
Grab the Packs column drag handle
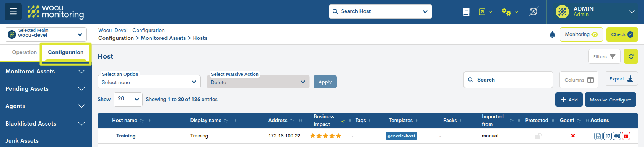coord(461,121)
